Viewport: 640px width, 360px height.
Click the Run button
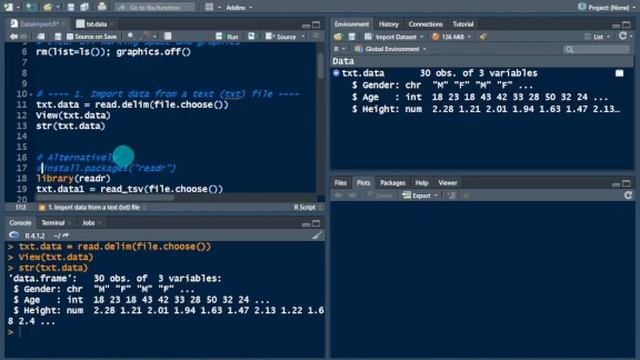[x=227, y=36]
